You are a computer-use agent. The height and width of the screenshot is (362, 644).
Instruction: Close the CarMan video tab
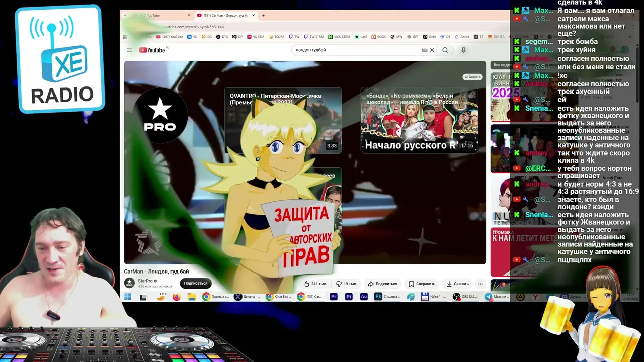pyautogui.click(x=254, y=15)
